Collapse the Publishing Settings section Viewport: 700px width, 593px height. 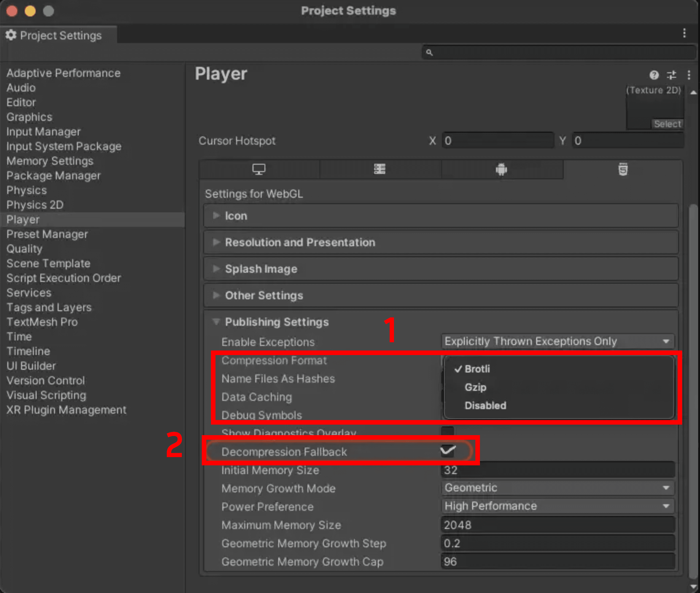coord(441,322)
